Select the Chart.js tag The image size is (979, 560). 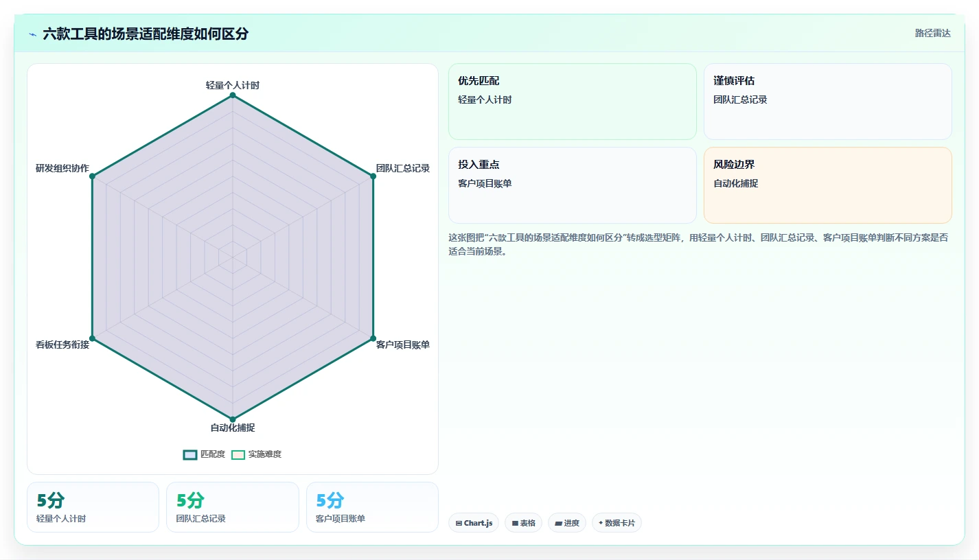click(474, 523)
